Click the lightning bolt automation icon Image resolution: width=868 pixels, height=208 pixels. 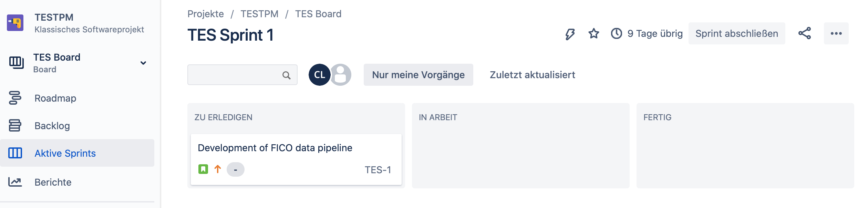click(570, 34)
